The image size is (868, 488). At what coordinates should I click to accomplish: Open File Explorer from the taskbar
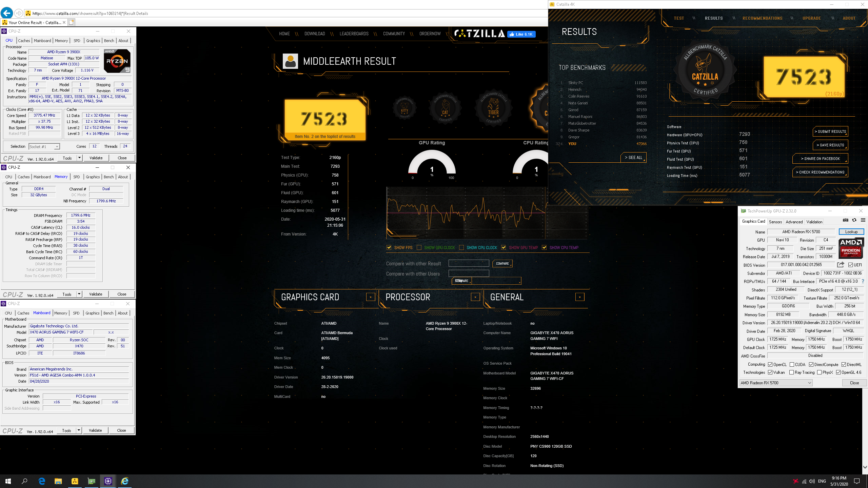tap(58, 481)
